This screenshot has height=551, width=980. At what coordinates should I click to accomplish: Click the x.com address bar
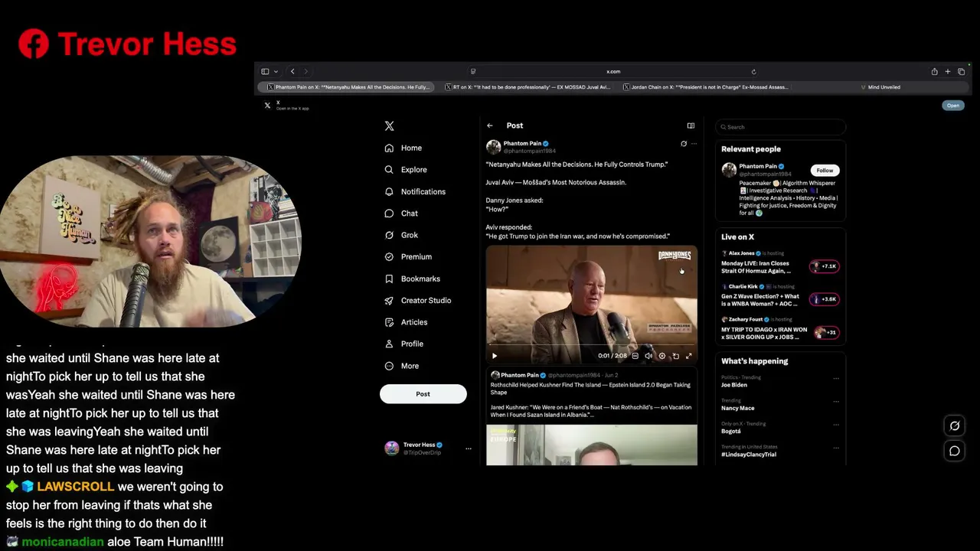coord(613,71)
